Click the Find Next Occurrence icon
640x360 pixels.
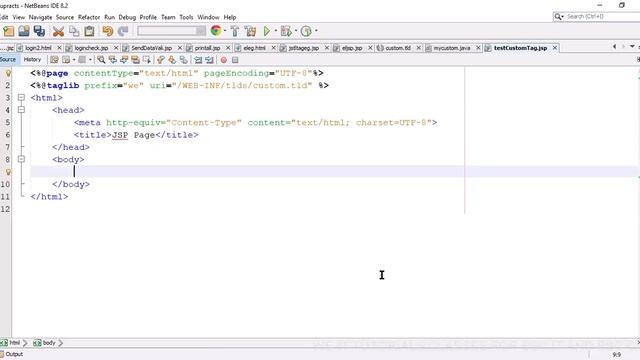124,60
